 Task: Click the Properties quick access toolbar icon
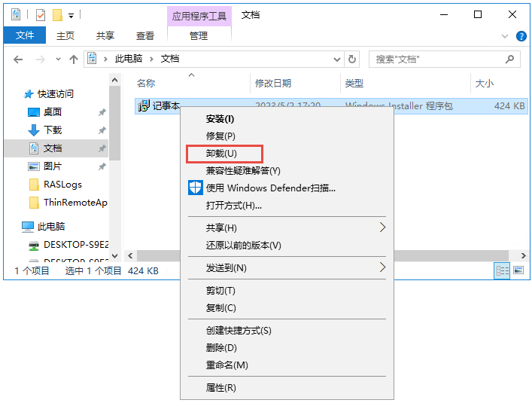coord(41,15)
